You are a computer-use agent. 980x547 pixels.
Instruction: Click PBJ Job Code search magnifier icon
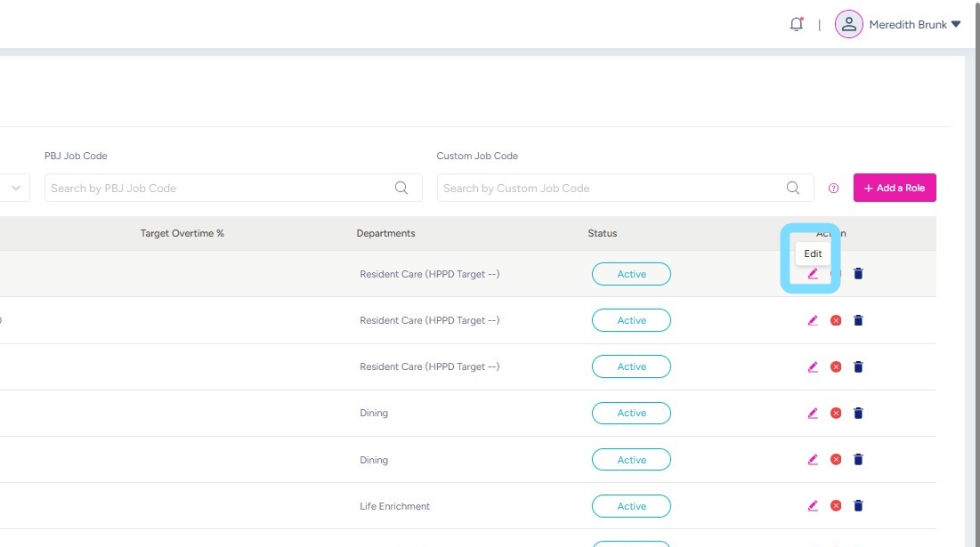(x=401, y=188)
